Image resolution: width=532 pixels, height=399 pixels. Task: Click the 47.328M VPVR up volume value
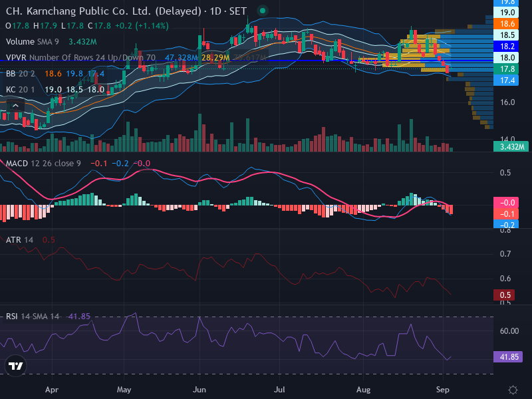pyautogui.click(x=181, y=58)
